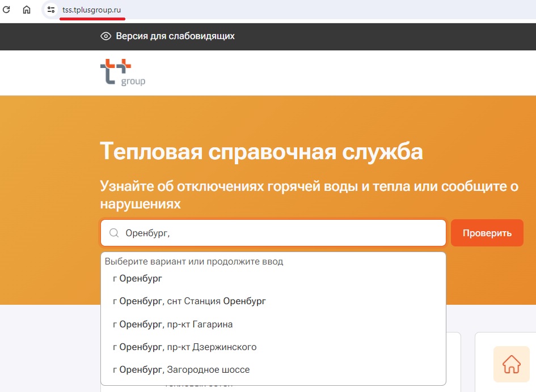
Task: Reload the page with the browser refresh button
Action: click(x=7, y=10)
